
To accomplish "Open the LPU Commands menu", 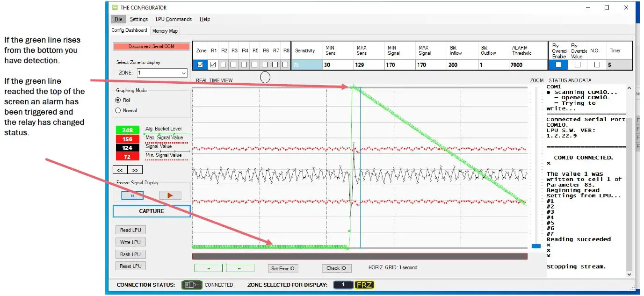I will coord(174,19).
